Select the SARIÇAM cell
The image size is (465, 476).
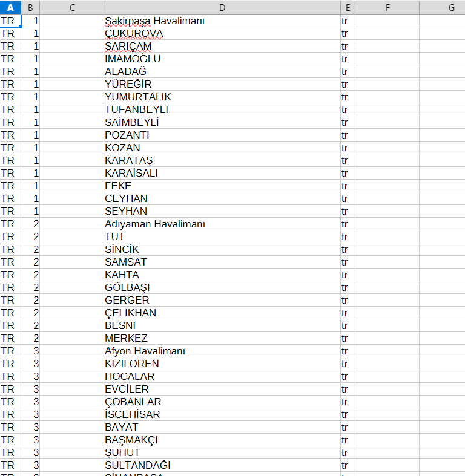(x=222, y=46)
